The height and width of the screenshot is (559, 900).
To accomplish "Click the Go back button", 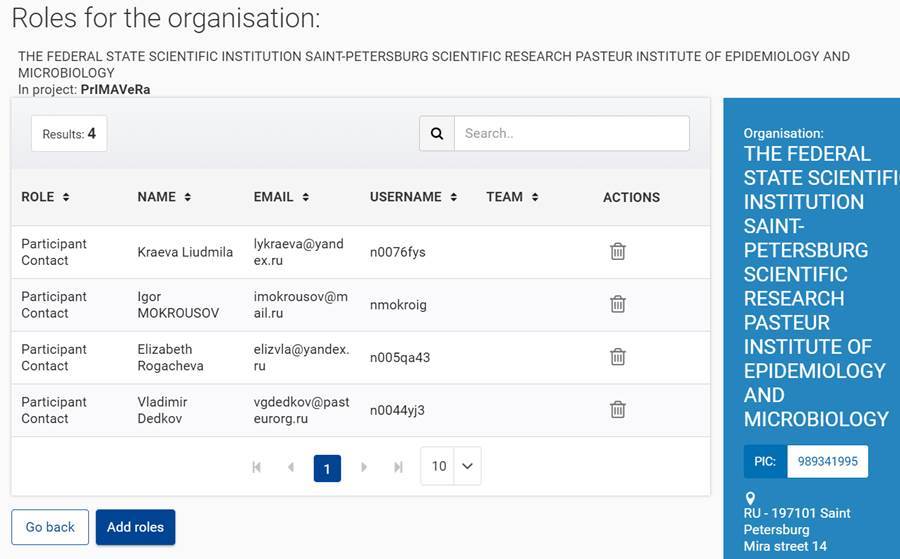I will point(50,527).
